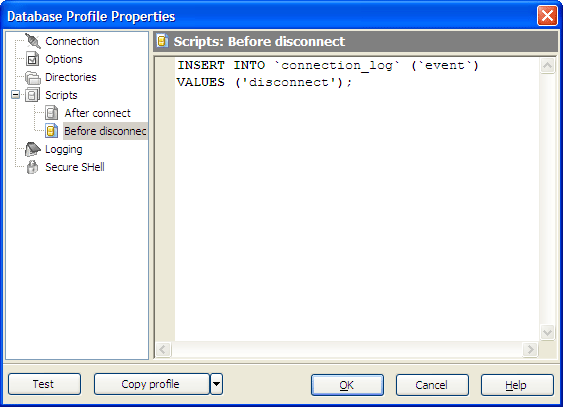This screenshot has height=407, width=563.
Task: Select the Connection plug icon
Action: click(33, 41)
